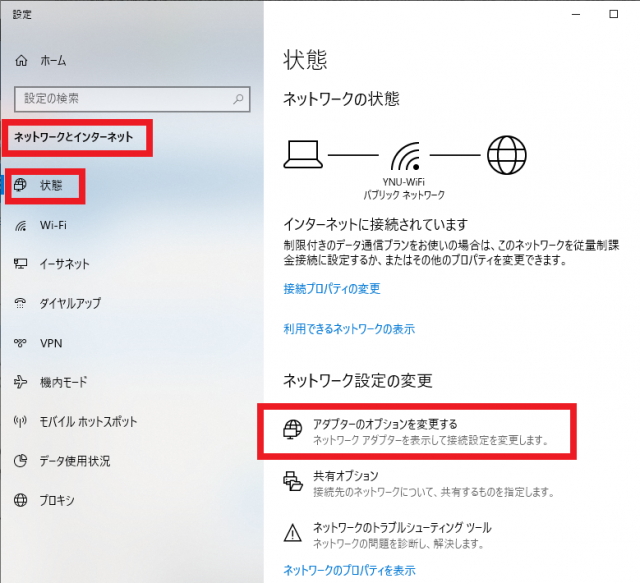Maximize the 設定 window
The height and width of the screenshot is (583, 640).
tap(613, 14)
